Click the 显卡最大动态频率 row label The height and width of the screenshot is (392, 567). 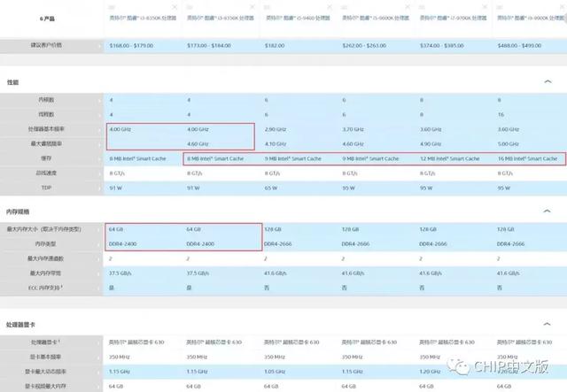tap(45, 372)
